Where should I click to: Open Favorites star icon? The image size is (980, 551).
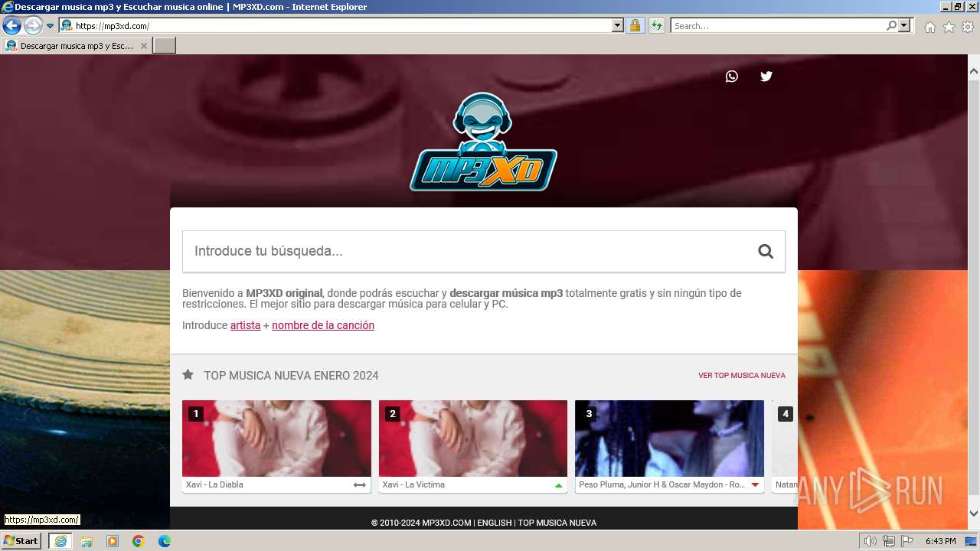[x=949, y=27]
